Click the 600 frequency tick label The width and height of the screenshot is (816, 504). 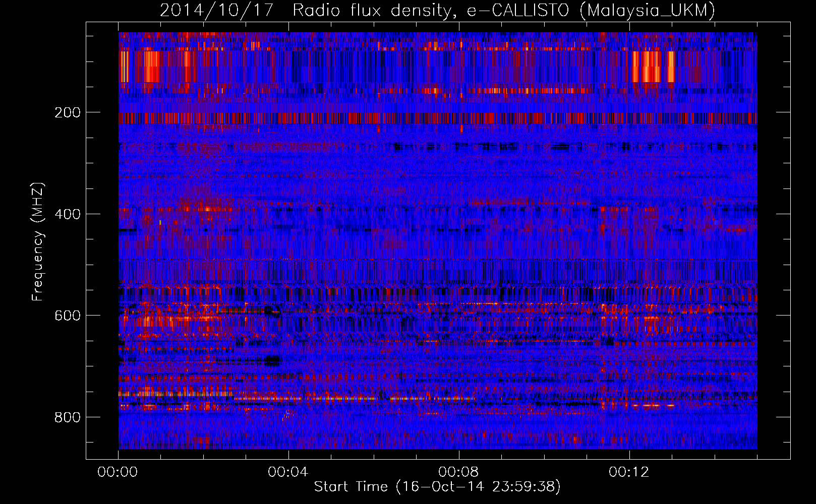pos(67,316)
